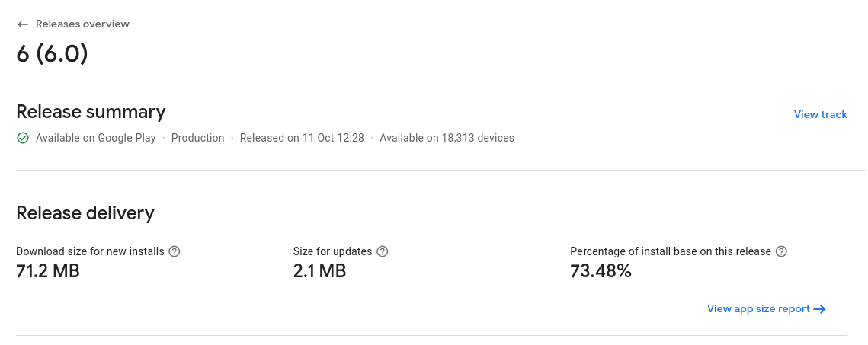The width and height of the screenshot is (868, 345).
Task: Click the View app size report link
Action: (x=758, y=309)
